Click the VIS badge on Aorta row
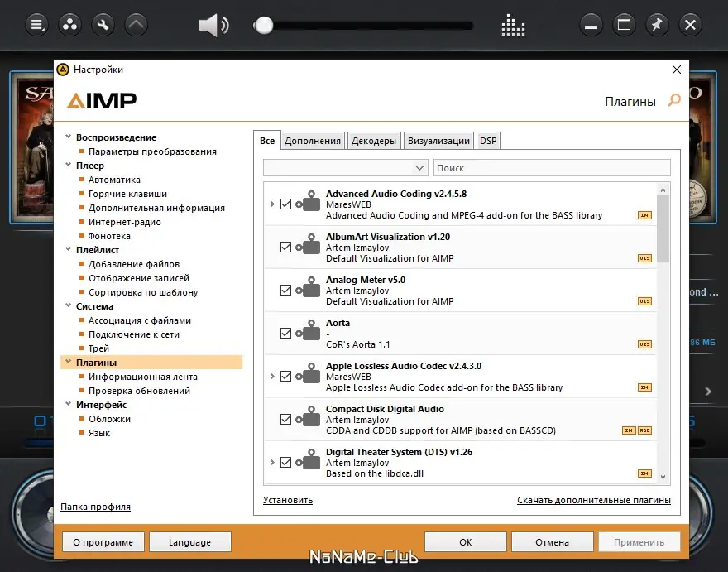The width and height of the screenshot is (728, 572). (644, 344)
